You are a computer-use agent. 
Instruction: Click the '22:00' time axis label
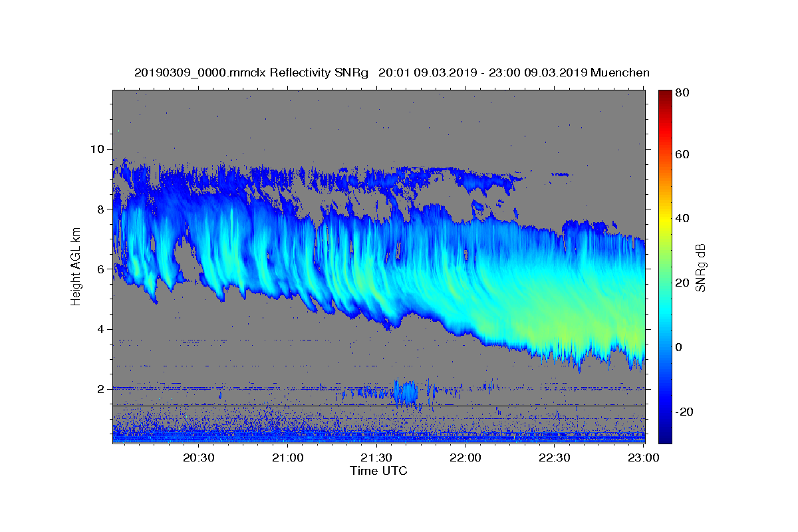point(465,458)
